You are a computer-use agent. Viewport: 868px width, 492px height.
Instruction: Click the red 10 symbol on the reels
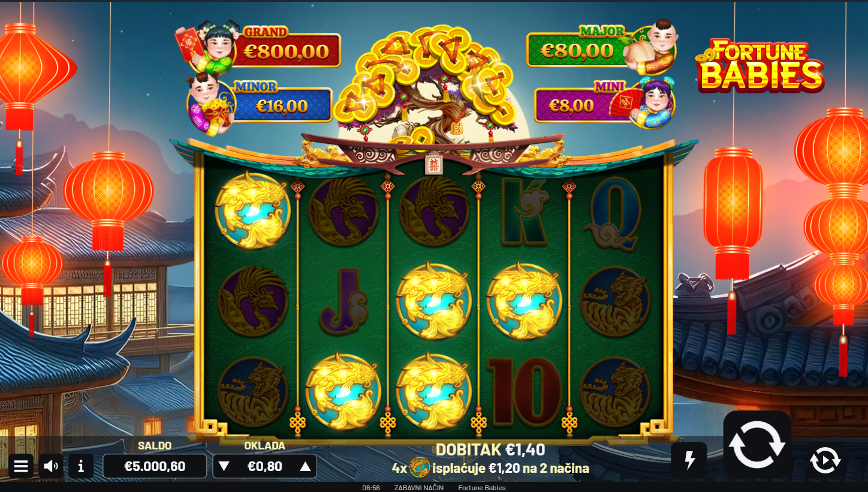coord(525,392)
